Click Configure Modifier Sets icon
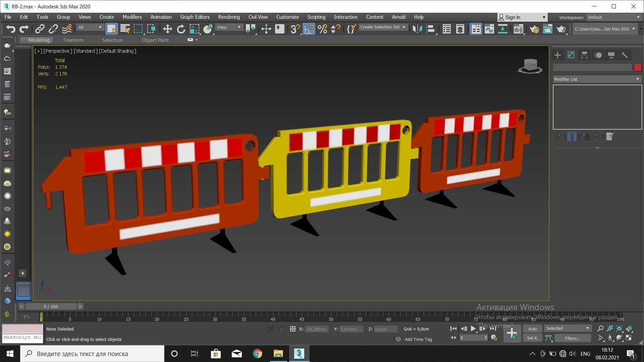 pos(610,136)
